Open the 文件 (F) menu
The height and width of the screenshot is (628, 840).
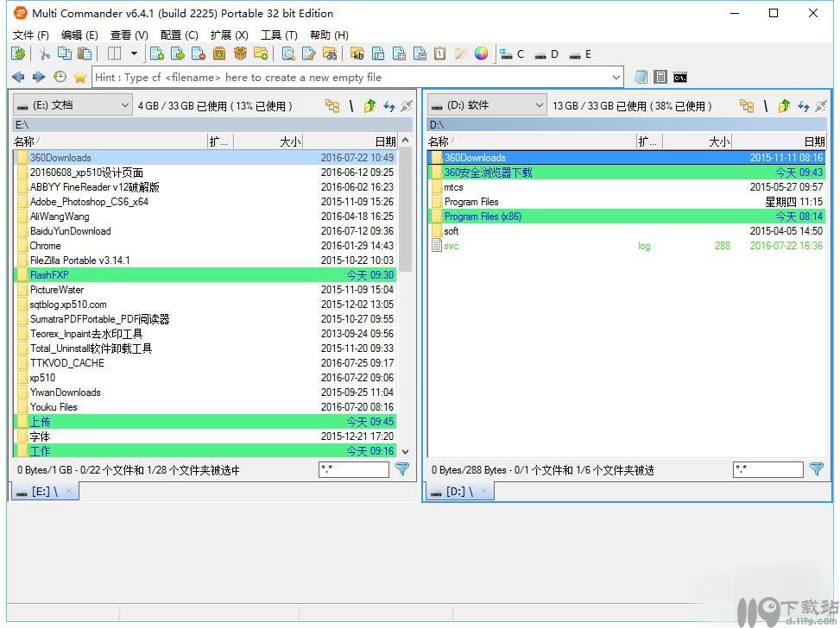pos(31,35)
